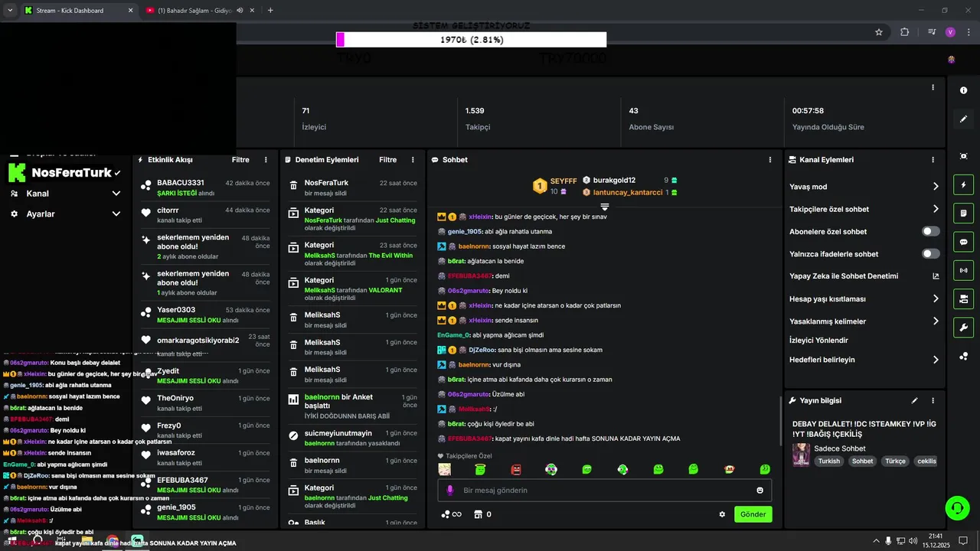The height and width of the screenshot is (551, 980).
Task: Click the Sohbet tag under Sadece Sohbet
Action: click(863, 461)
